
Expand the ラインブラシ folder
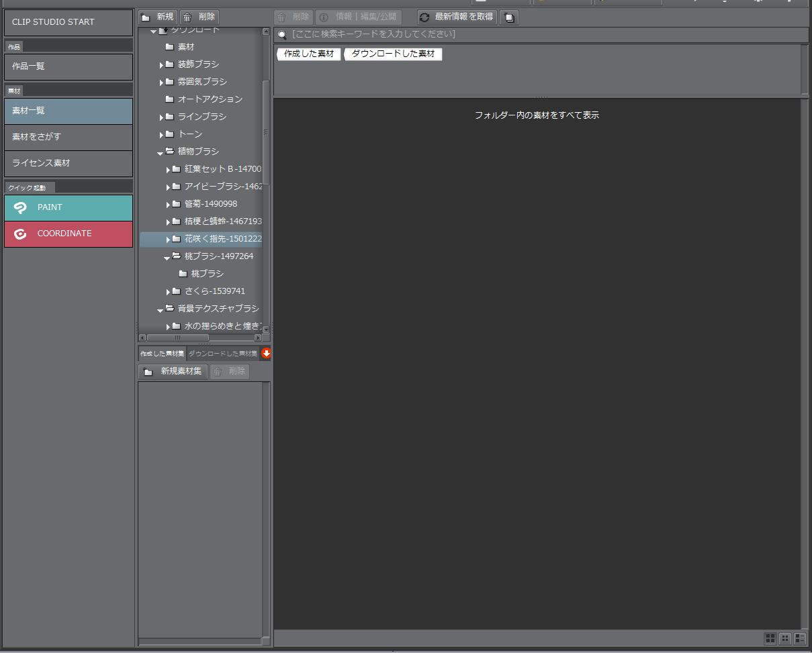(x=162, y=117)
